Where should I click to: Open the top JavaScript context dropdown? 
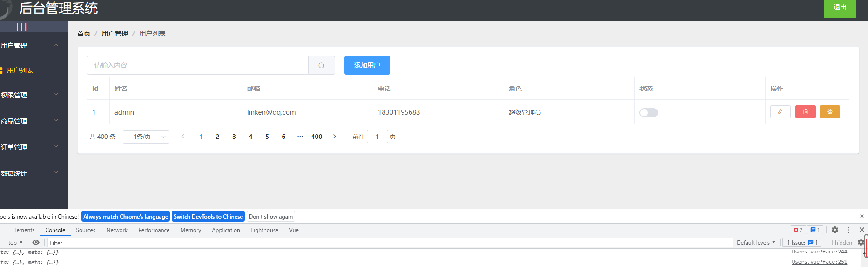pos(15,242)
